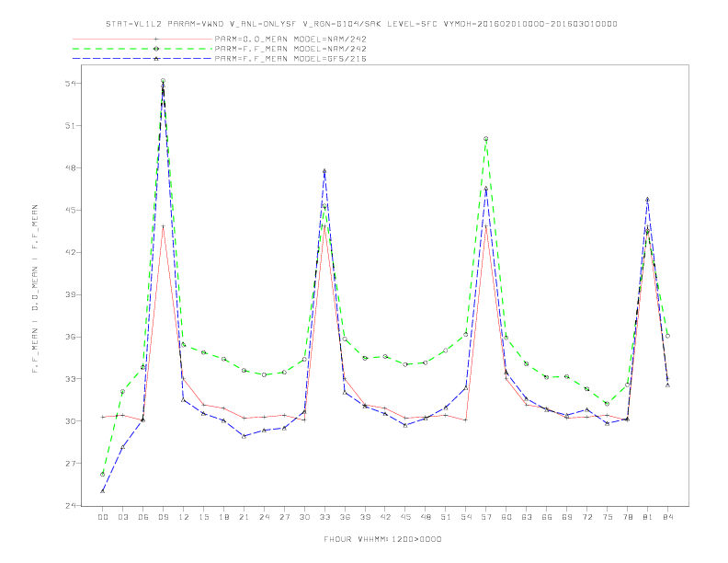Click x-axis tick label 72
The height and width of the screenshot is (563, 728).
(x=586, y=517)
